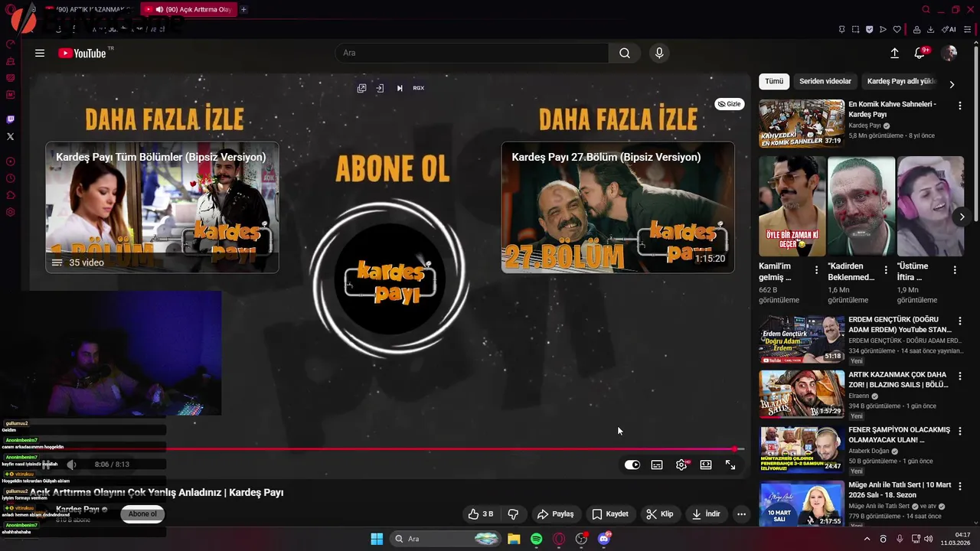The height and width of the screenshot is (551, 980).
Task: Mute the video with the speaker icon
Action: click(71, 465)
